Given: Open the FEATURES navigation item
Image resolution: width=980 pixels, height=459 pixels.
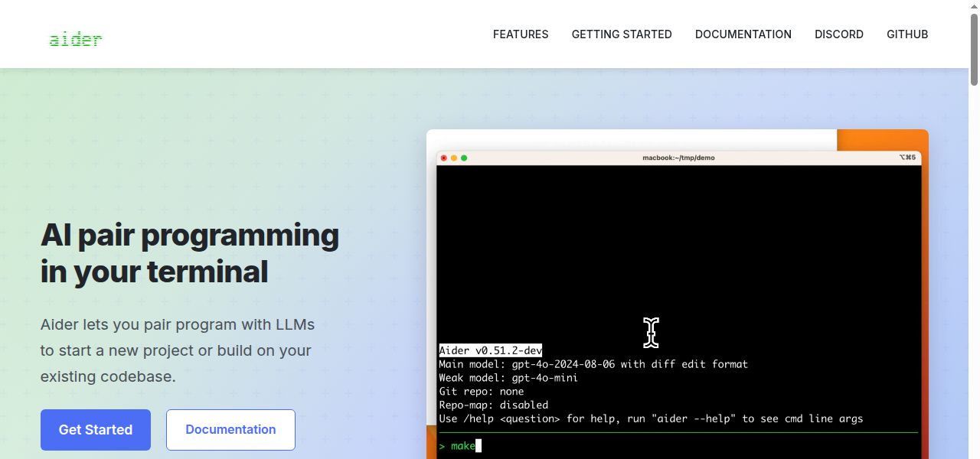Looking at the screenshot, I should [x=521, y=34].
